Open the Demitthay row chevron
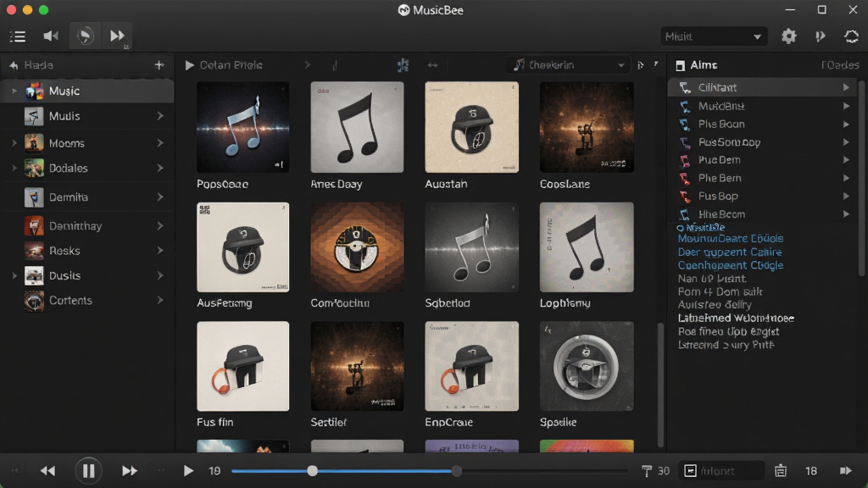 tap(160, 225)
